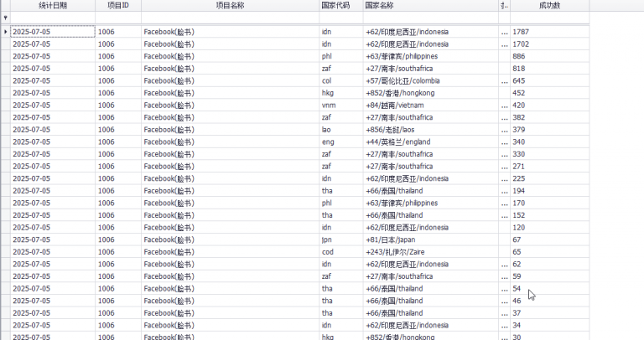Viewport: 644px width, 340px height.
Task: Click the '+84/越南/vietnam' country name cell
Action: tap(431, 105)
